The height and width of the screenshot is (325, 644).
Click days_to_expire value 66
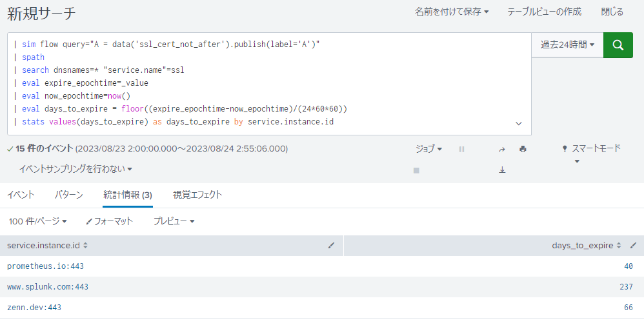(x=629, y=308)
